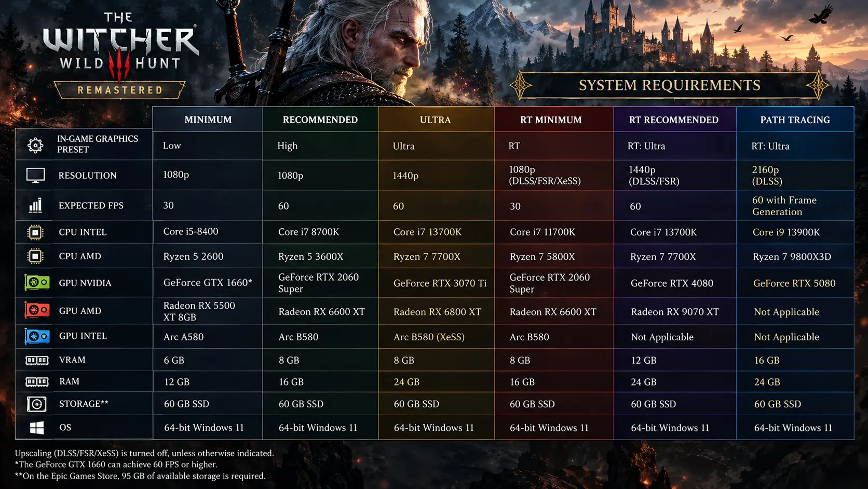
Task: Click the In-Game Graphics Preset row label
Action: [x=98, y=144]
